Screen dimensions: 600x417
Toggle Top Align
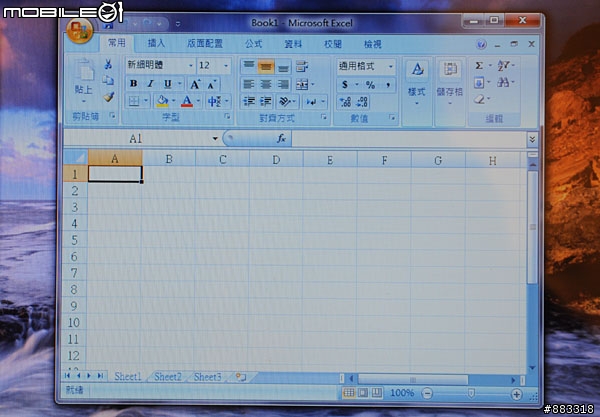[249, 66]
